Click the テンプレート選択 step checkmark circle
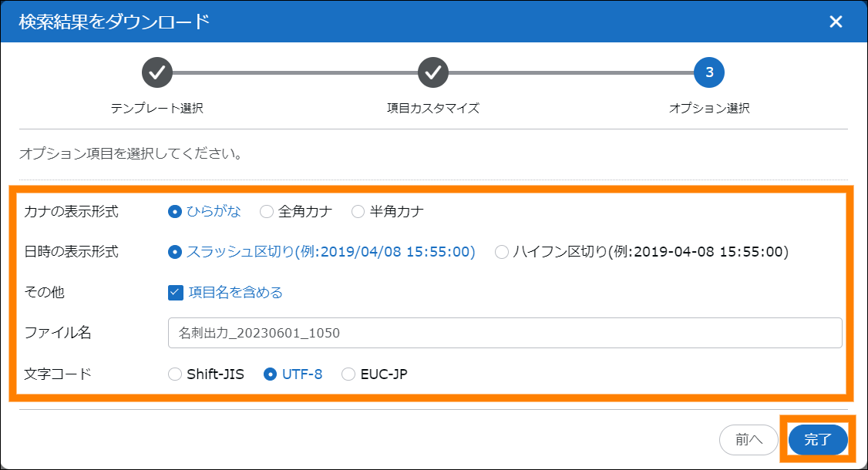 point(157,73)
